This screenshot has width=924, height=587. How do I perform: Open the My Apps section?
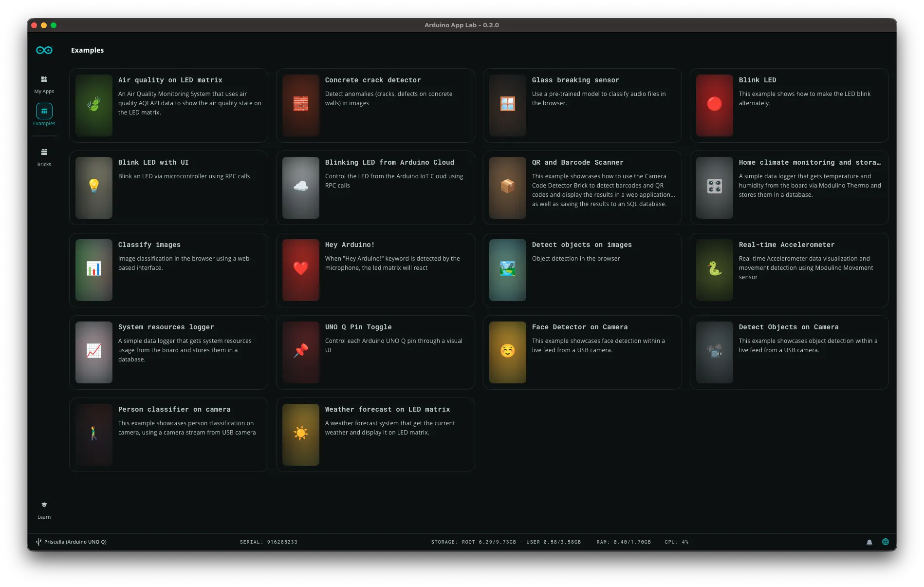tap(44, 84)
